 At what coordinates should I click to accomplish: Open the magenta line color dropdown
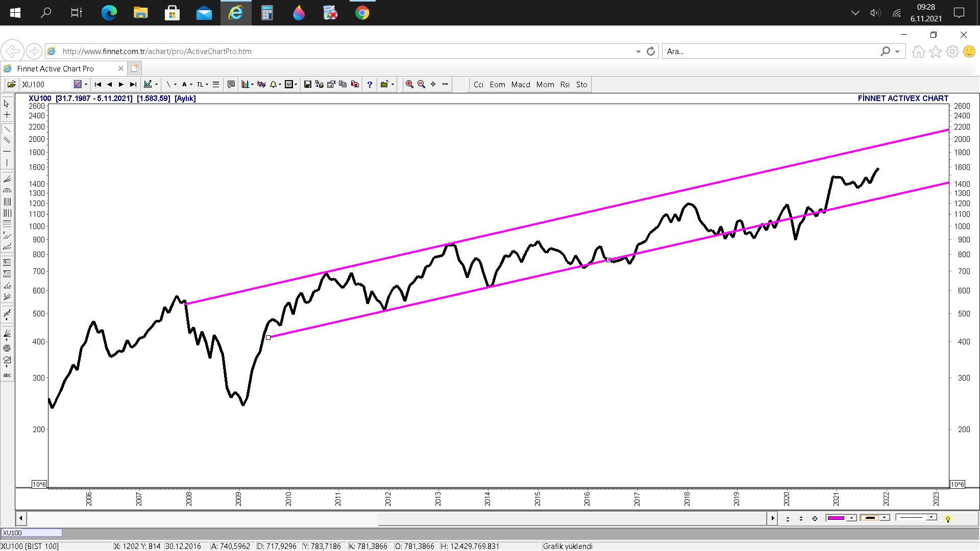click(x=851, y=518)
